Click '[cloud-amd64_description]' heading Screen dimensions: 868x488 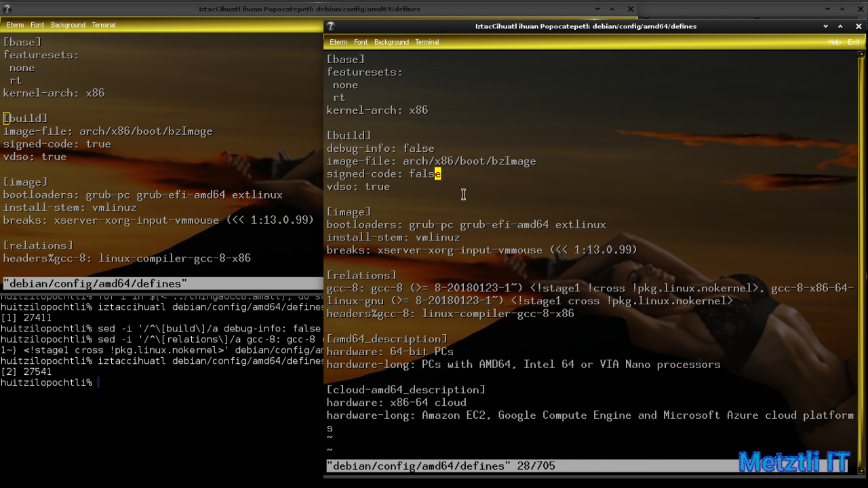(406, 390)
